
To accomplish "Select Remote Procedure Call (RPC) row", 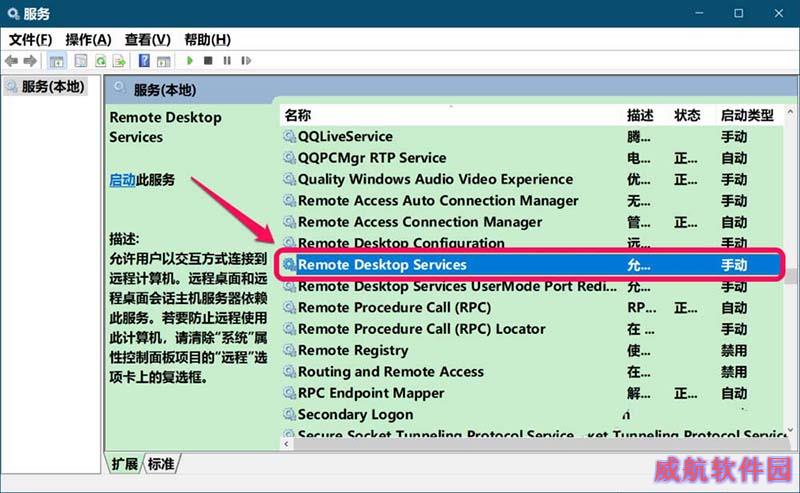I will pos(532,308).
